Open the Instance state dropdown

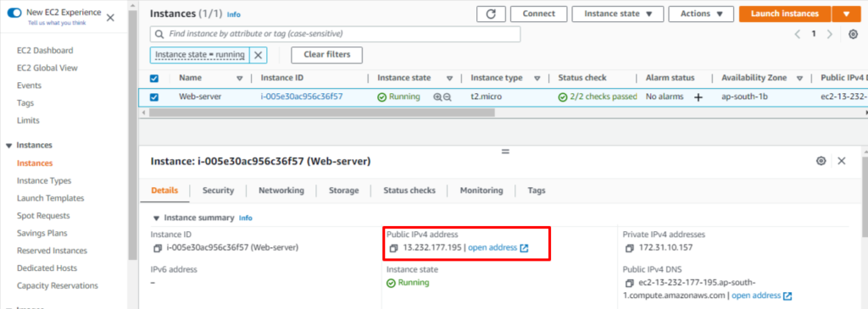tap(618, 14)
